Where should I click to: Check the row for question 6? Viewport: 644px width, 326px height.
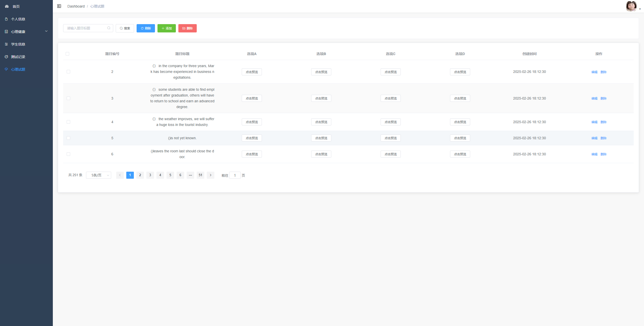coord(68,154)
